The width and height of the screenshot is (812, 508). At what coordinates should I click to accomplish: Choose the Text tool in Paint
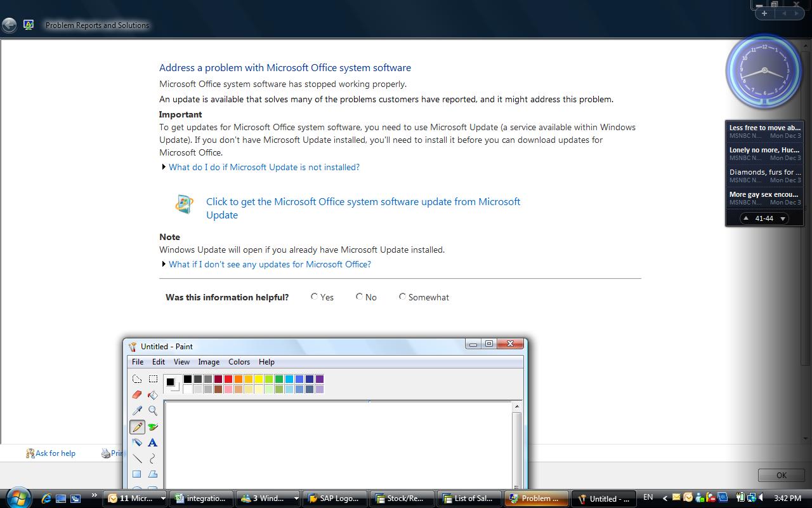153,443
